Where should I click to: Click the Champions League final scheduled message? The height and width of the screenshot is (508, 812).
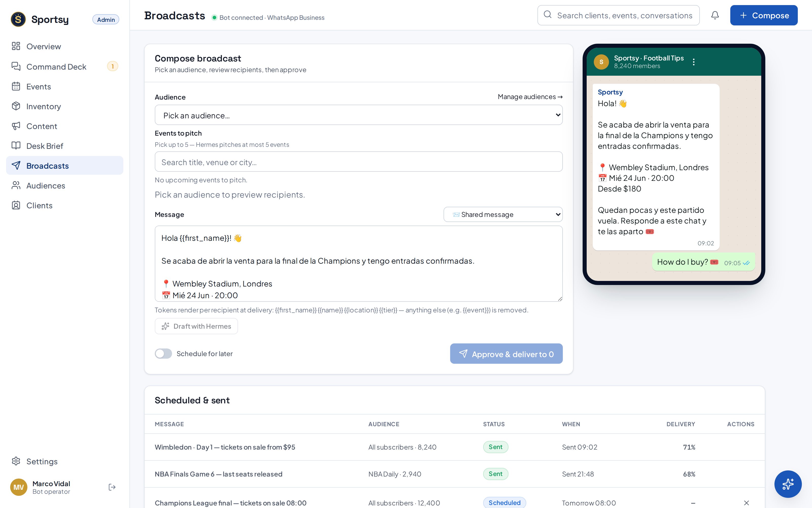230,503
